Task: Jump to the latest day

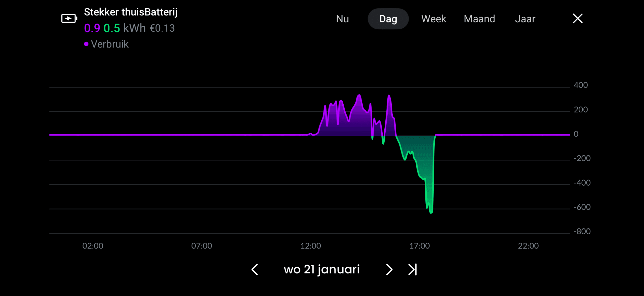Action: tap(412, 269)
